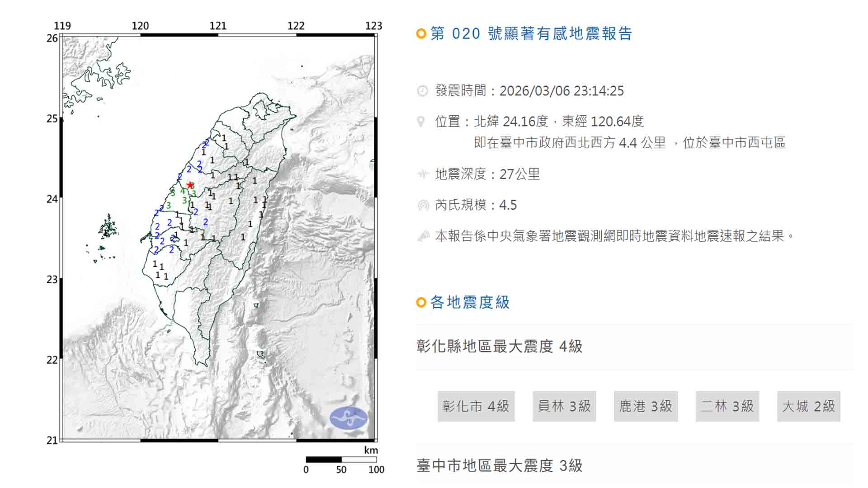The height and width of the screenshot is (488, 868).
Task: Click the km scale bar below map
Action: click(x=341, y=460)
